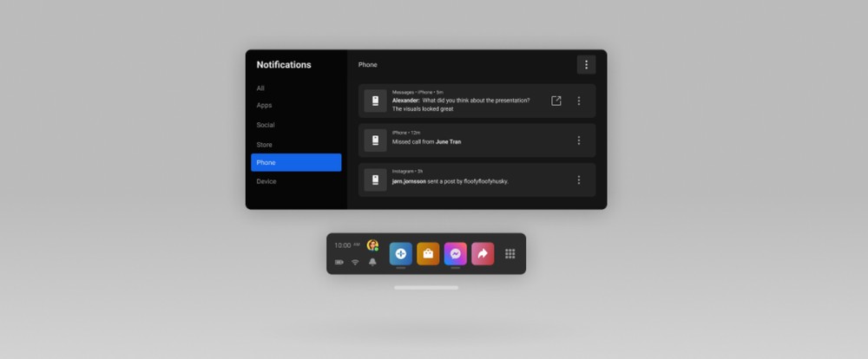This screenshot has width=868, height=359.
Task: Open the pink Sharing arrow app
Action: [483, 254]
